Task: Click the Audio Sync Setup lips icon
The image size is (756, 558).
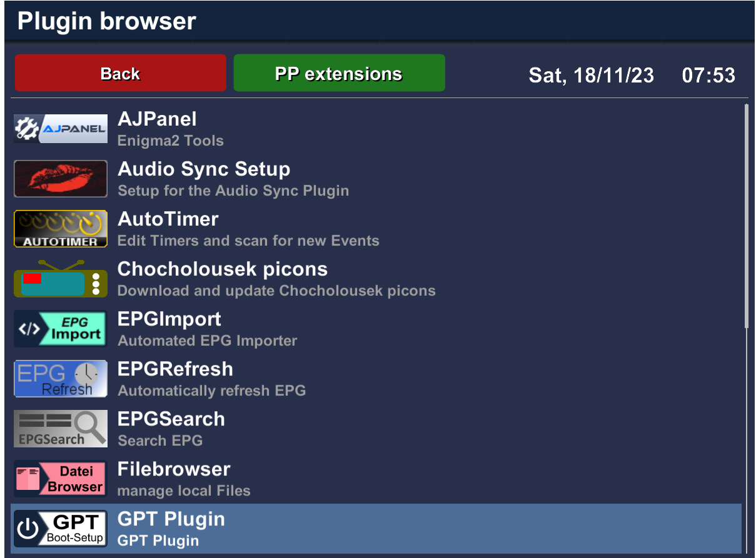Action: 61,179
